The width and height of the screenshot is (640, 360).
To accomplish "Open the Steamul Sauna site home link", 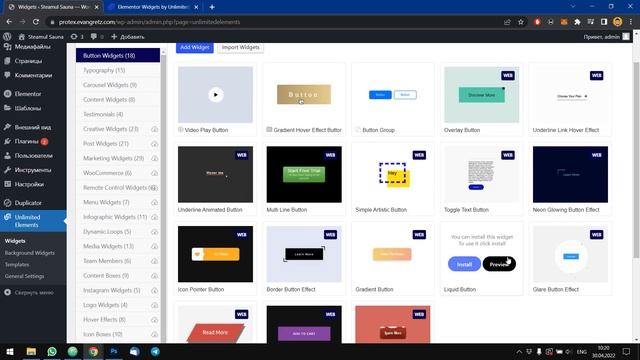I will pos(41,37).
